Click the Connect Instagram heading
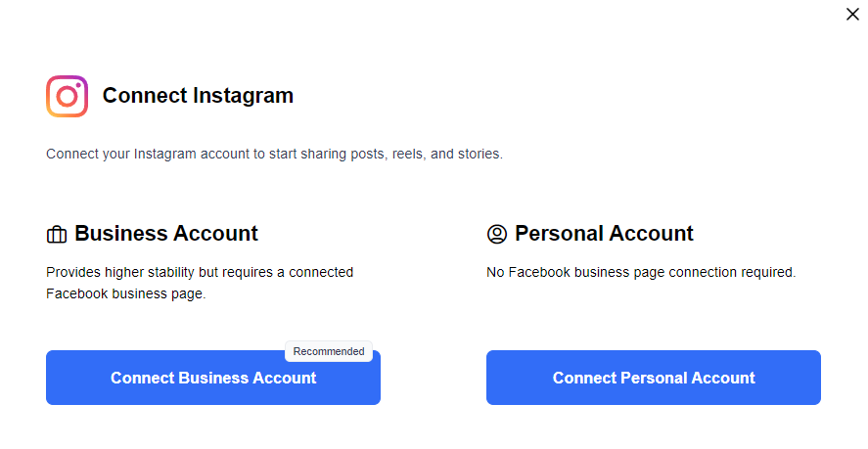Screen dimensions: 868x449 point(198,96)
